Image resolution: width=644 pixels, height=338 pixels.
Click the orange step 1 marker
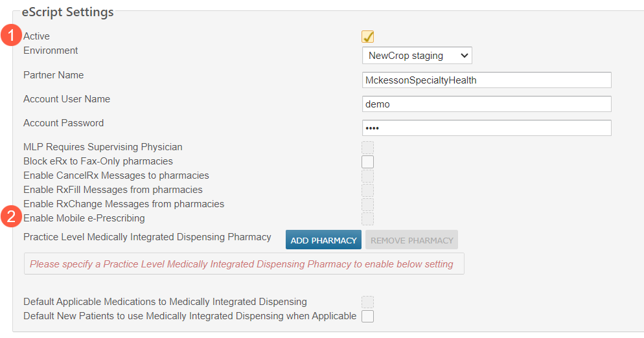pyautogui.click(x=10, y=35)
